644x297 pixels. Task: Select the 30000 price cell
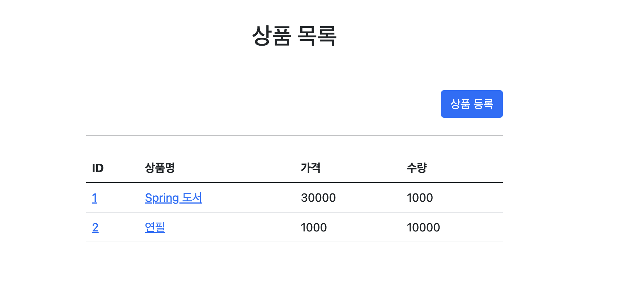coord(318,198)
